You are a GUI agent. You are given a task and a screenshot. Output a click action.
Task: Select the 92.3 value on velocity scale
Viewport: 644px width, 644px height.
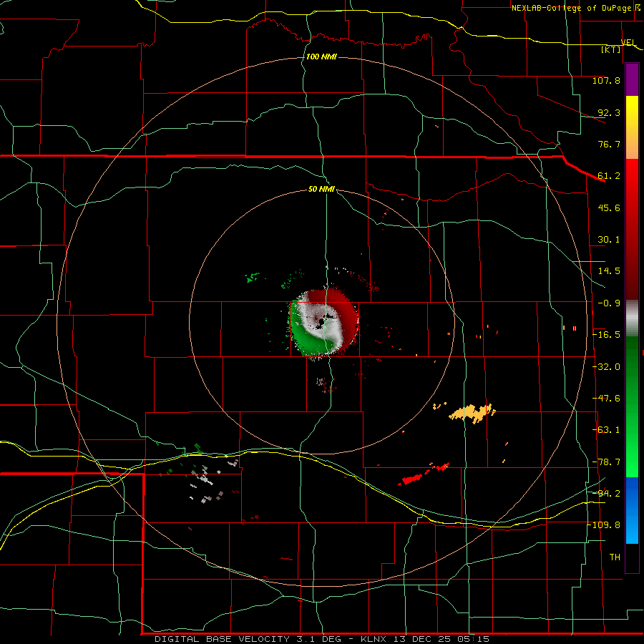pos(609,112)
